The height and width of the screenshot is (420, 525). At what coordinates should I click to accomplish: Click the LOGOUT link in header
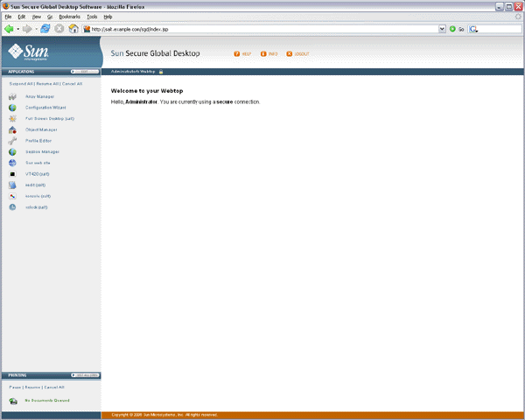click(302, 54)
